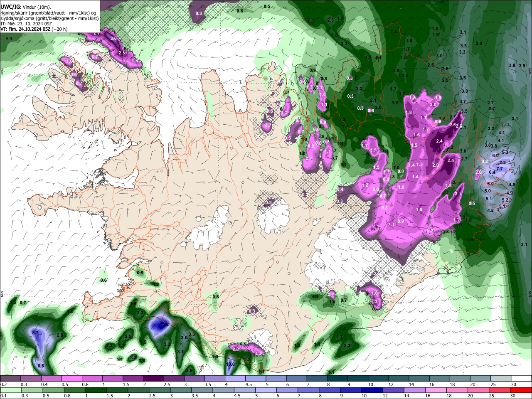Click the 5.9 precipitation value on the map
The width and height of the screenshot is (532, 399).
point(490,184)
